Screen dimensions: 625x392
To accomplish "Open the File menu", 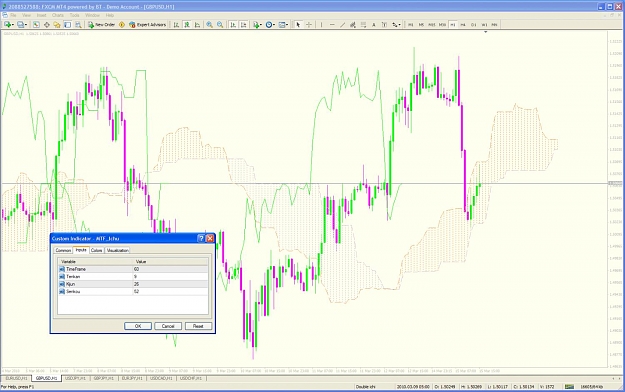I will coord(13,15).
